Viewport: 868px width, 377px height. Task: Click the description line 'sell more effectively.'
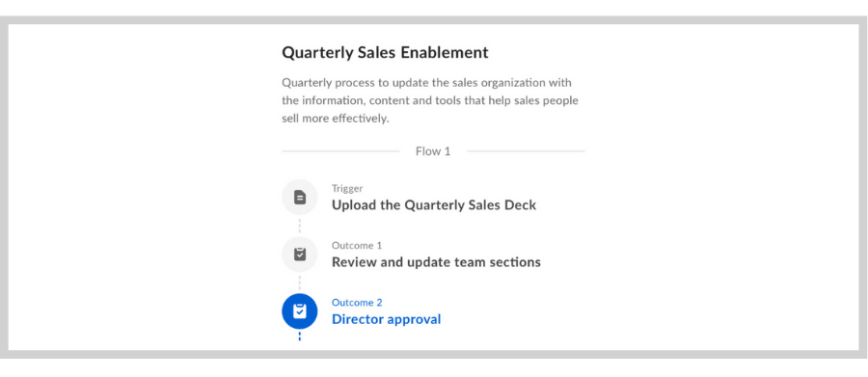coord(336,119)
